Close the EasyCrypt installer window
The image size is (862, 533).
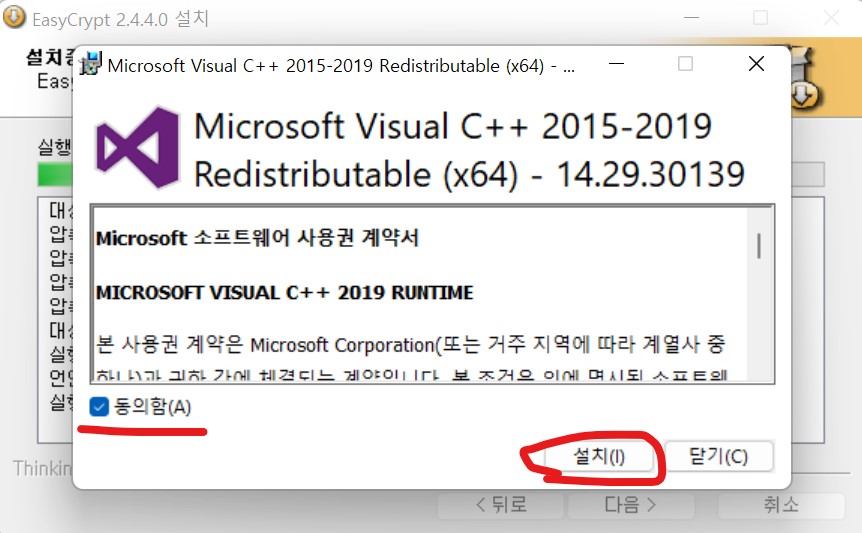click(831, 18)
